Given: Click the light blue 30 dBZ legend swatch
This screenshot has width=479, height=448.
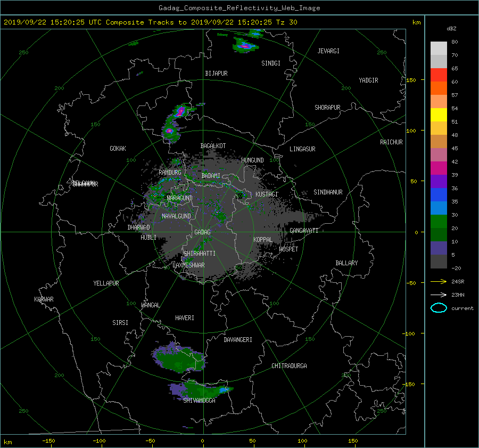Looking at the screenshot, I should tap(439, 208).
